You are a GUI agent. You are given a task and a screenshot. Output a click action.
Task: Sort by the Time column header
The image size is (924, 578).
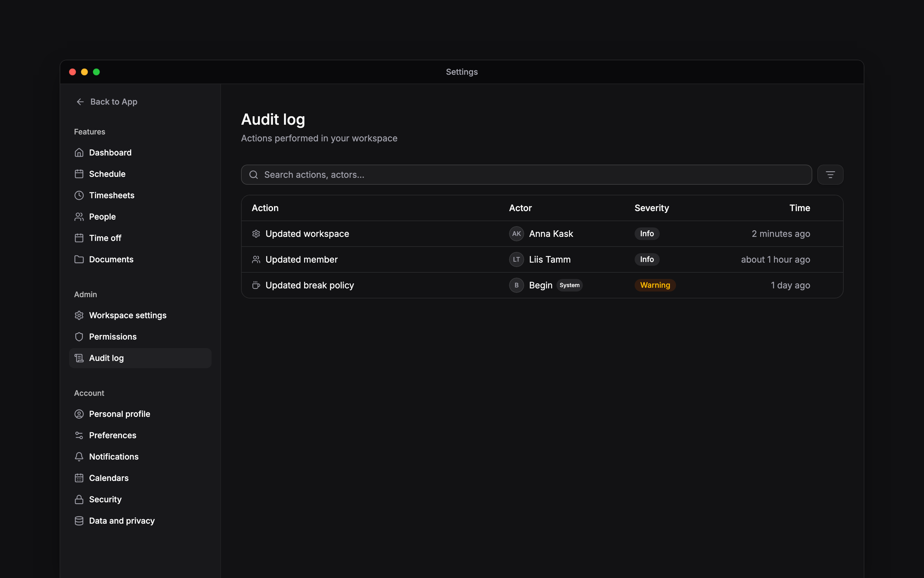pyautogui.click(x=799, y=208)
